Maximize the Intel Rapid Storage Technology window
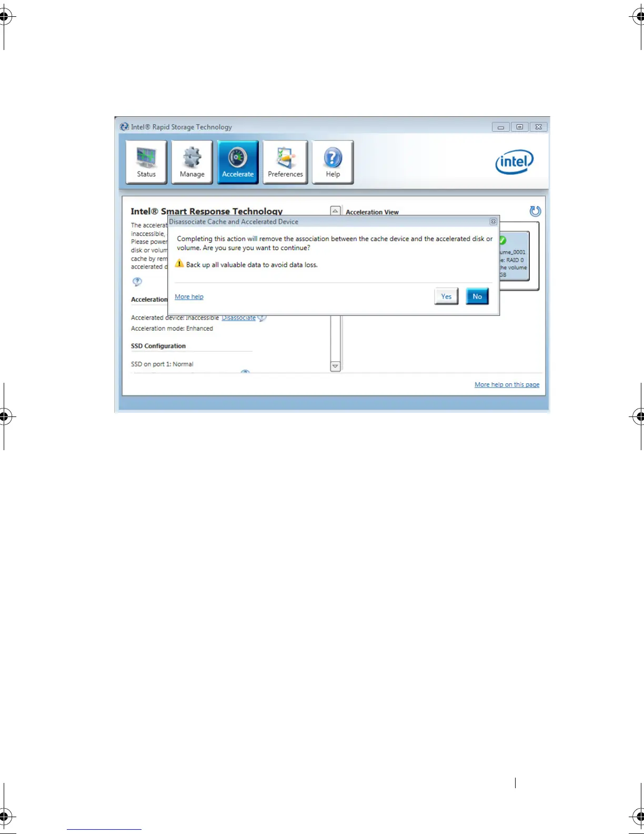644x834 pixels. point(519,127)
